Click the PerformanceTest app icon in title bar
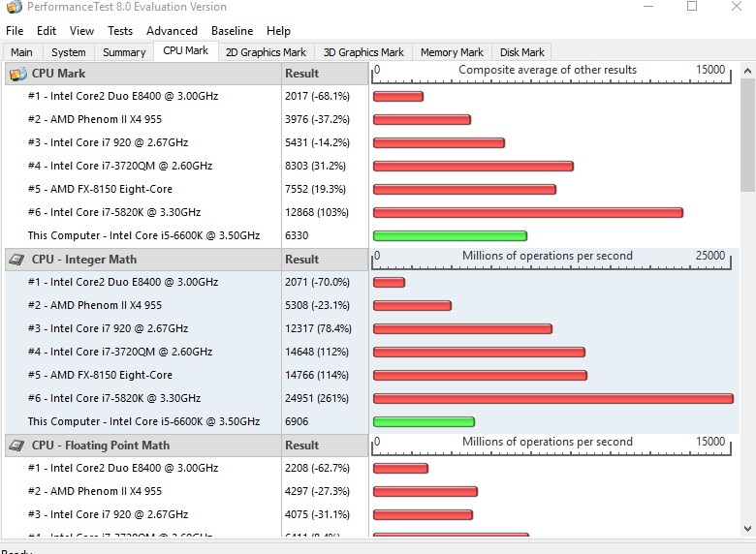This screenshot has width=756, height=554. 15,6
